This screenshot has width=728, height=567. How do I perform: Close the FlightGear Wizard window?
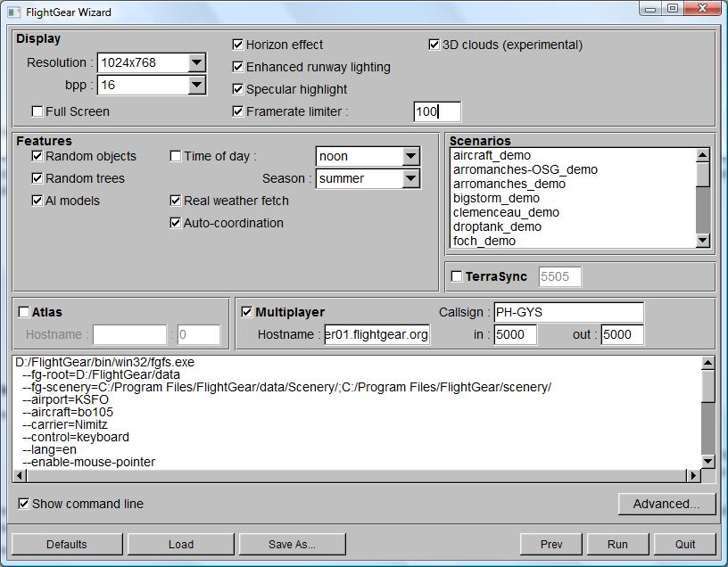[703, 9]
